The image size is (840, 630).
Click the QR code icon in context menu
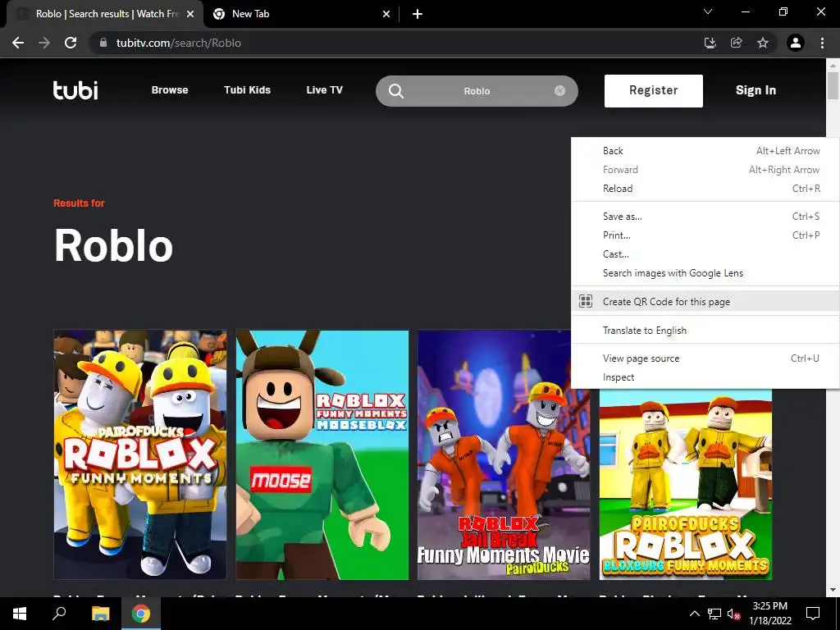coord(586,301)
